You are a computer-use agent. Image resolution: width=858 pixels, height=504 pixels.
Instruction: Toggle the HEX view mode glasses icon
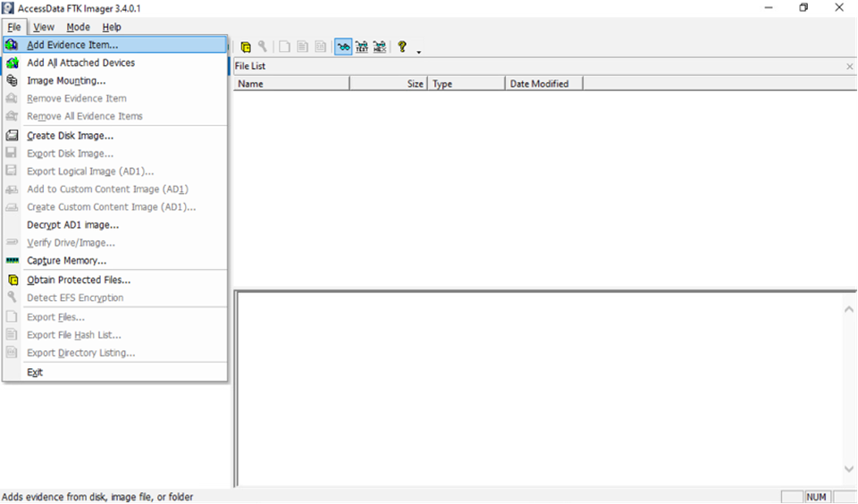[379, 46]
